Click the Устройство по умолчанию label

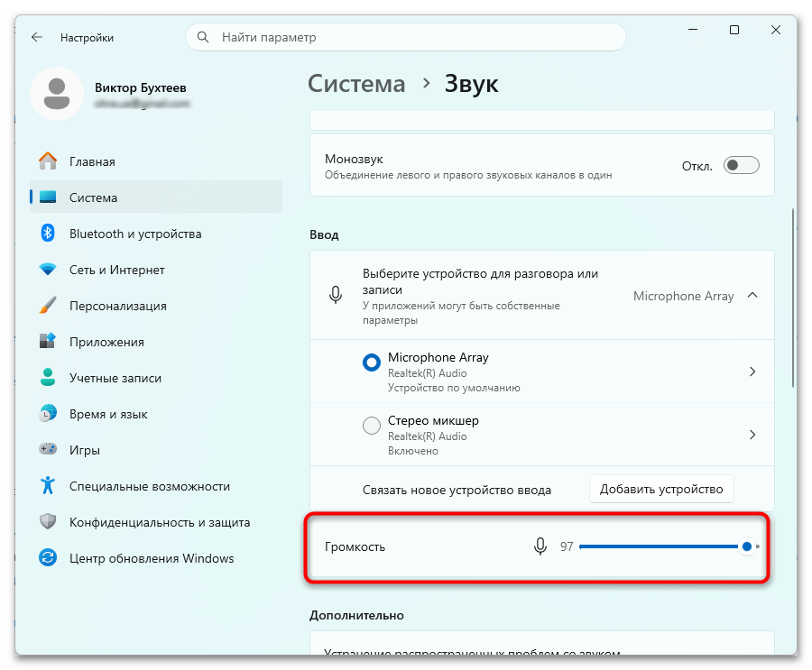tap(454, 388)
